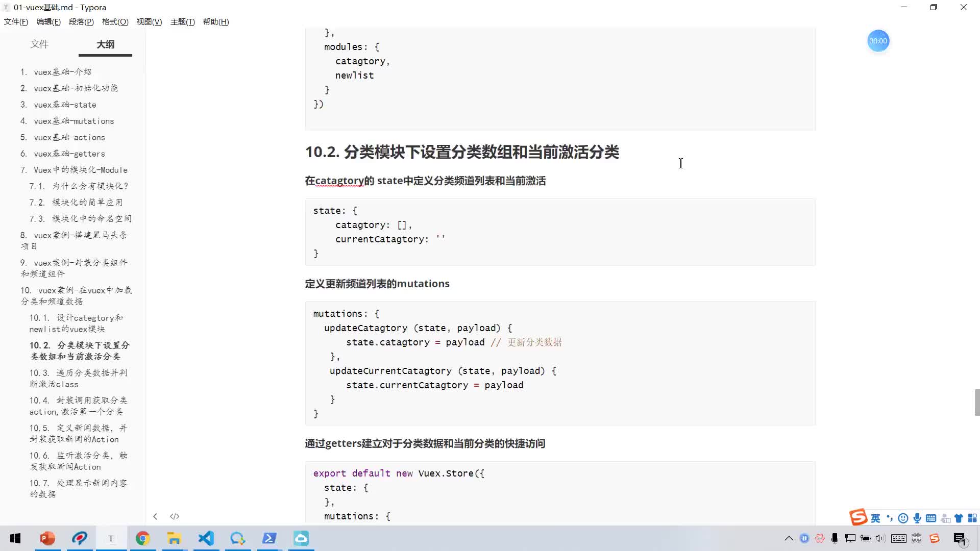Click the blue 00:00 recording timer
The height and width of the screenshot is (551, 980).
tap(878, 41)
